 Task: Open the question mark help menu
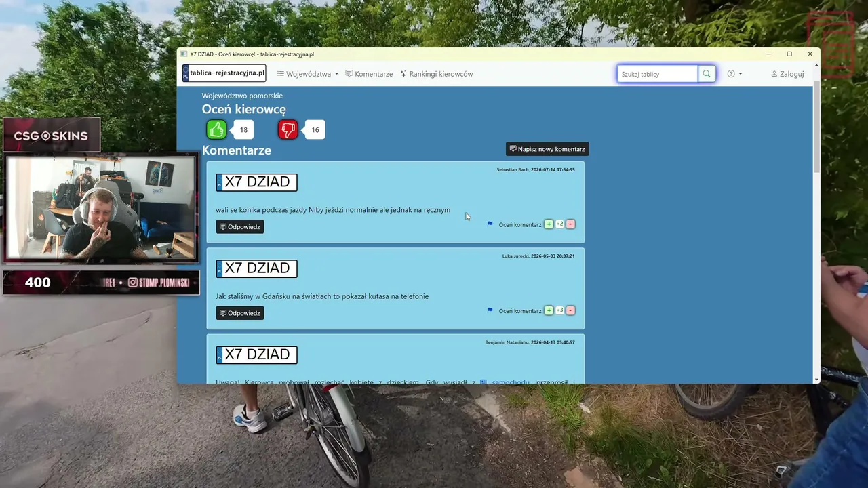pyautogui.click(x=734, y=74)
